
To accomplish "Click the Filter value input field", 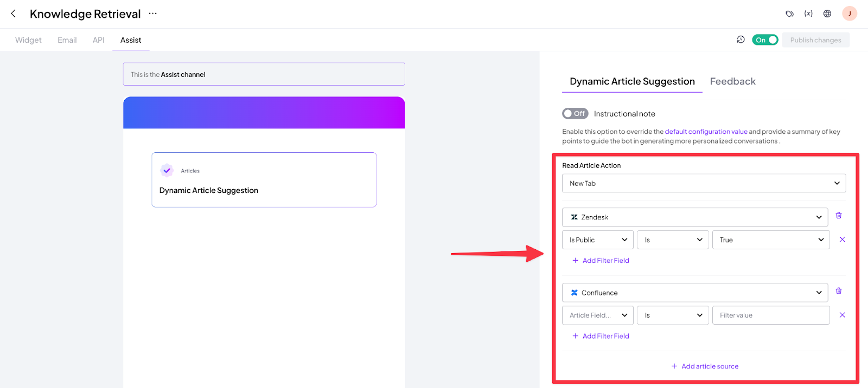I will [x=771, y=315].
